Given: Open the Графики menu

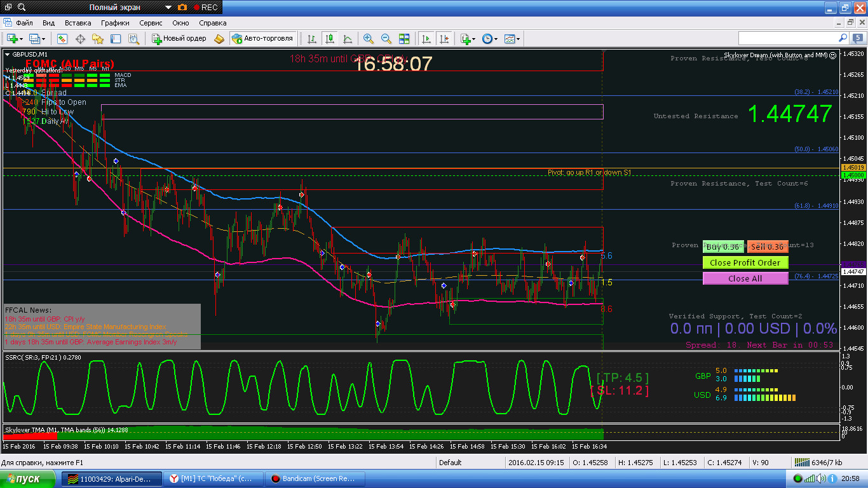Looking at the screenshot, I should (115, 23).
